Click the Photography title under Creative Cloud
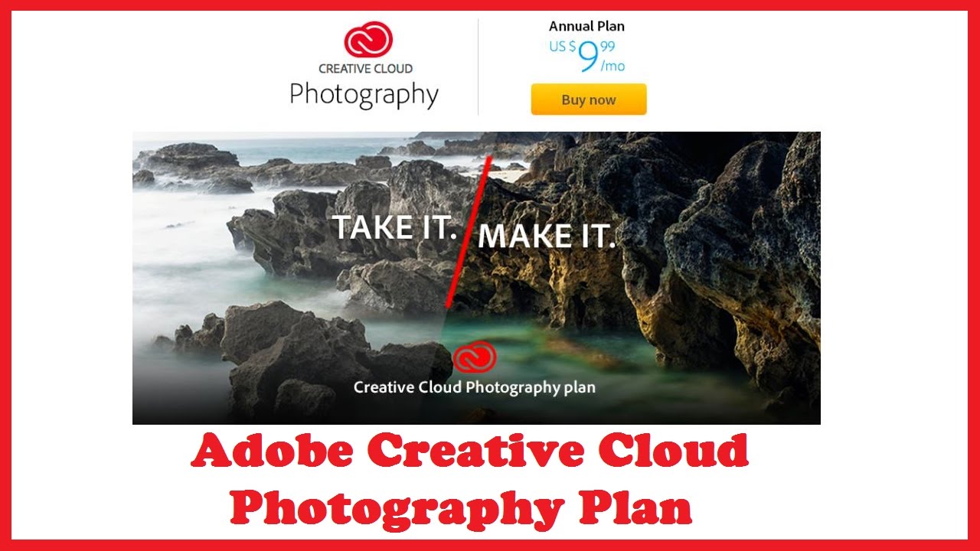 364,96
